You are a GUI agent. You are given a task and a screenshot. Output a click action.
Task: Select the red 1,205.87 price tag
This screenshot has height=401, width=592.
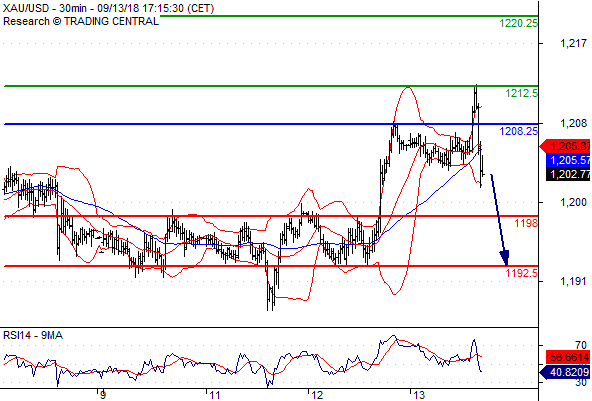(x=566, y=147)
